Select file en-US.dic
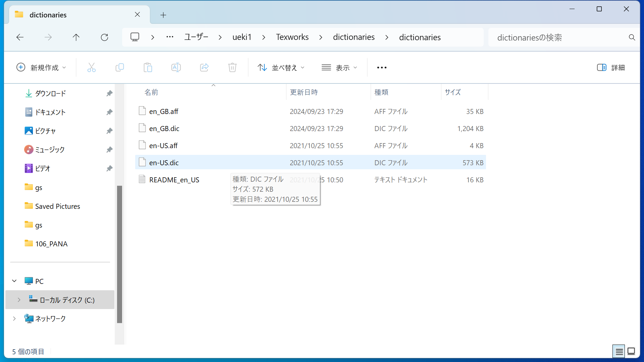Viewport: 644px width, 362px height. tap(310, 163)
